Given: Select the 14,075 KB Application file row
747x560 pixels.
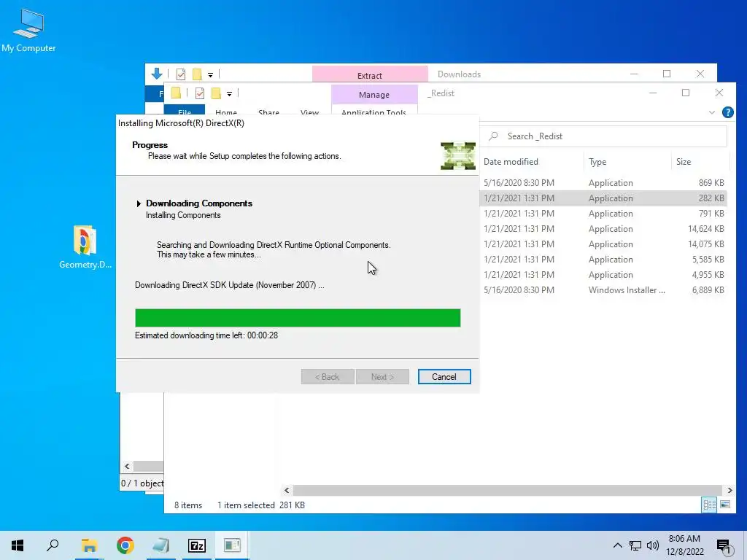Looking at the screenshot, I should (x=603, y=244).
